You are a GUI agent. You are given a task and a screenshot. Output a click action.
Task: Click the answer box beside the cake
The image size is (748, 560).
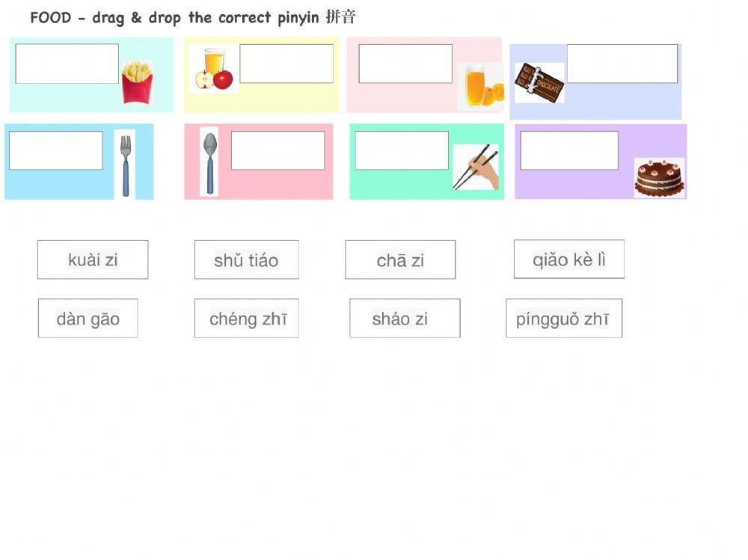(569, 150)
